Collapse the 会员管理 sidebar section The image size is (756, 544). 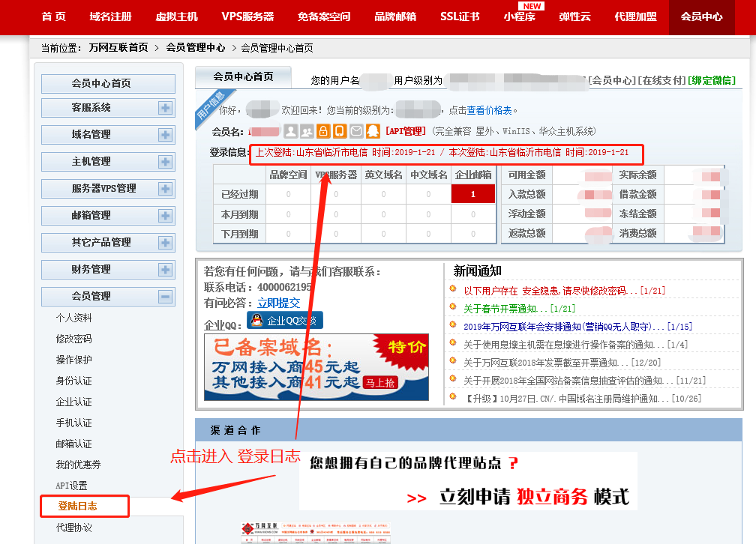click(x=165, y=297)
